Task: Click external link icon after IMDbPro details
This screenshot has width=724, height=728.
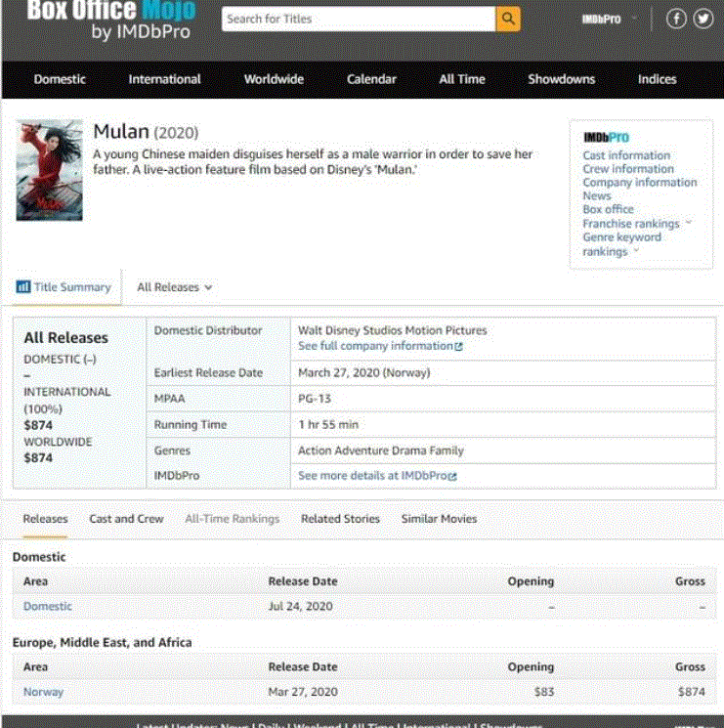Action: [452, 476]
